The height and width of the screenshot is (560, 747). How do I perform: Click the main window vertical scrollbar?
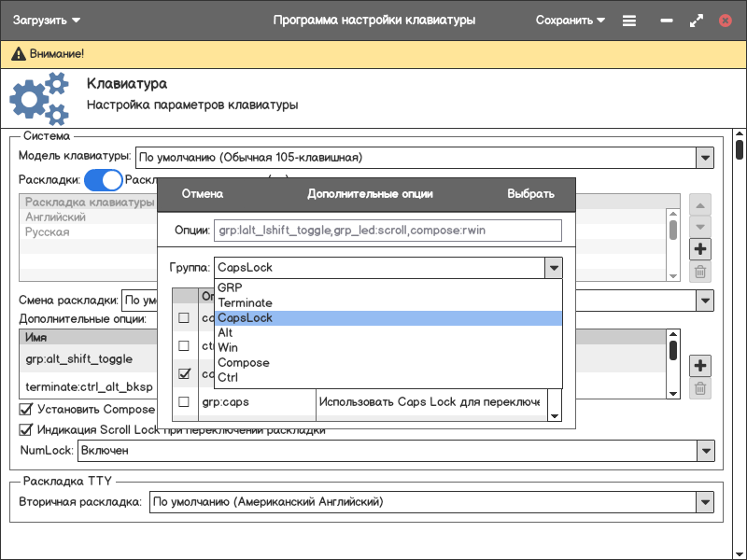740,149
